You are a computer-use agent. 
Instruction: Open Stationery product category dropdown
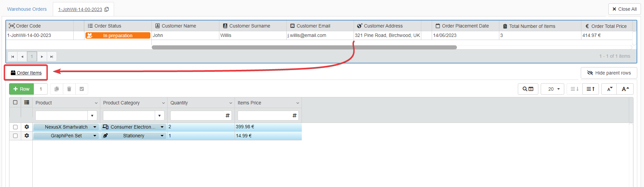coord(162,136)
